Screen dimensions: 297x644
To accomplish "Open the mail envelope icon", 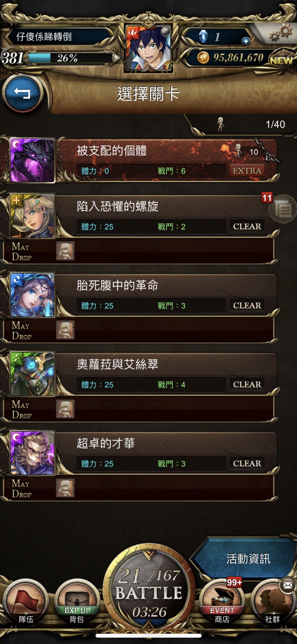I will click(x=287, y=585).
